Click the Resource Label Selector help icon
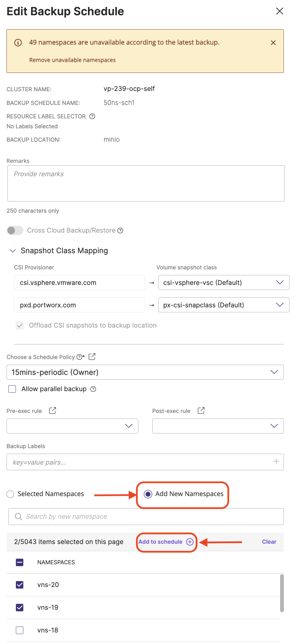 92,116
